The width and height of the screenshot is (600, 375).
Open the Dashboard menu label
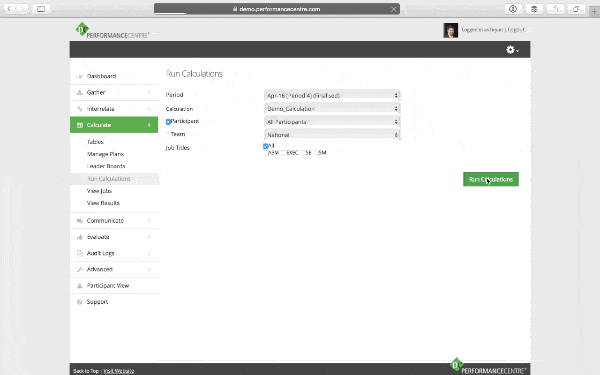point(101,76)
